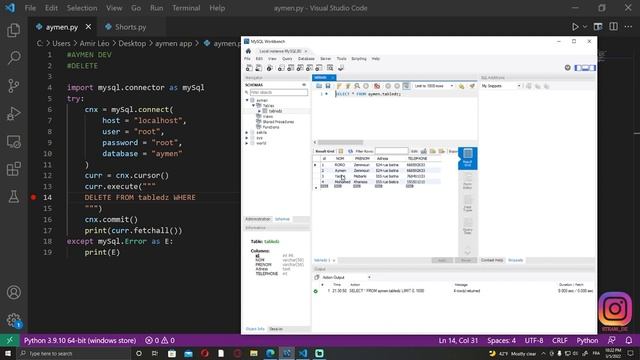Open VS Code Explorer view
The image size is (640, 360).
13,30
